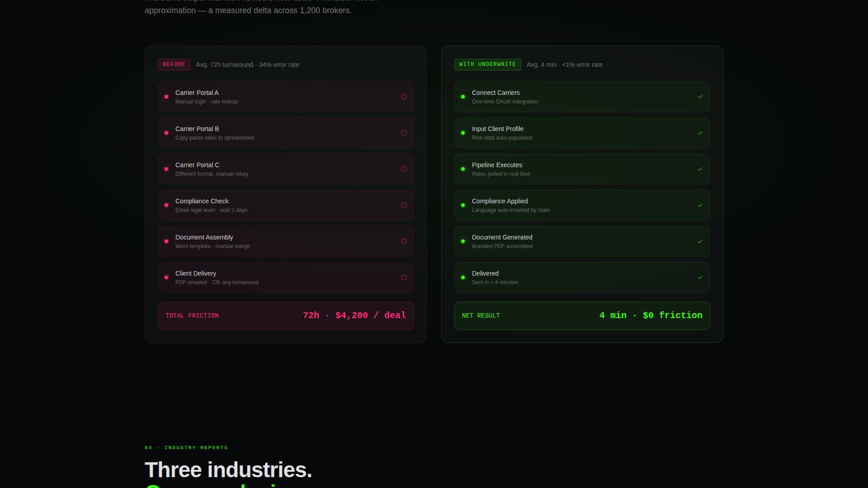Select the Carrier Portal B title

click(x=197, y=129)
